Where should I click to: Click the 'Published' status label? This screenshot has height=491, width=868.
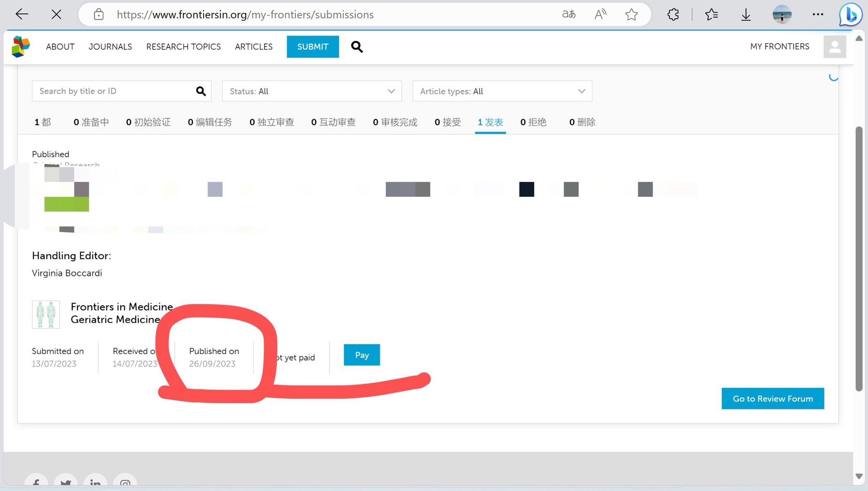(x=51, y=154)
